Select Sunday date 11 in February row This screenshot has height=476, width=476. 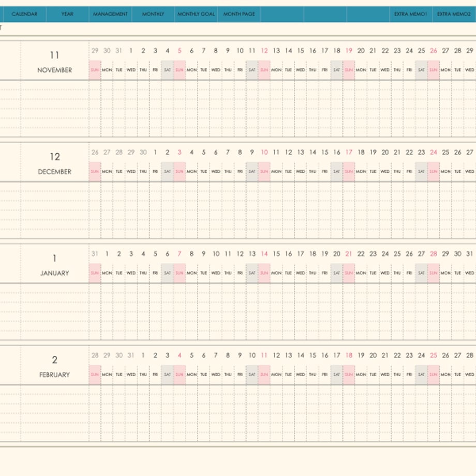coord(264,355)
